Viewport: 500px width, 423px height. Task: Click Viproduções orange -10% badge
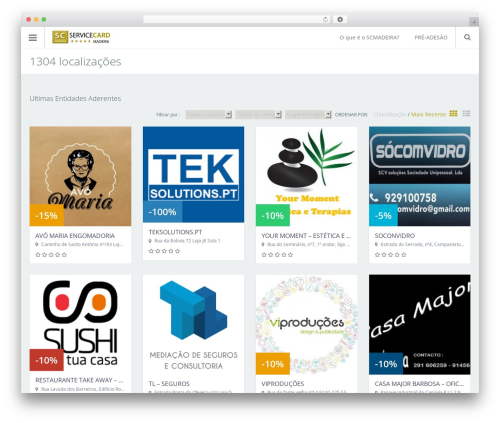click(273, 364)
